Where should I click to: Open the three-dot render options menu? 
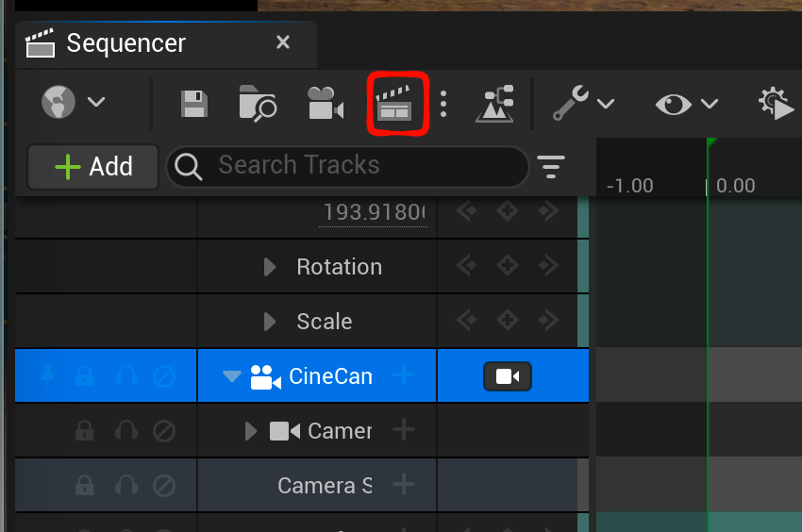pyautogui.click(x=443, y=103)
